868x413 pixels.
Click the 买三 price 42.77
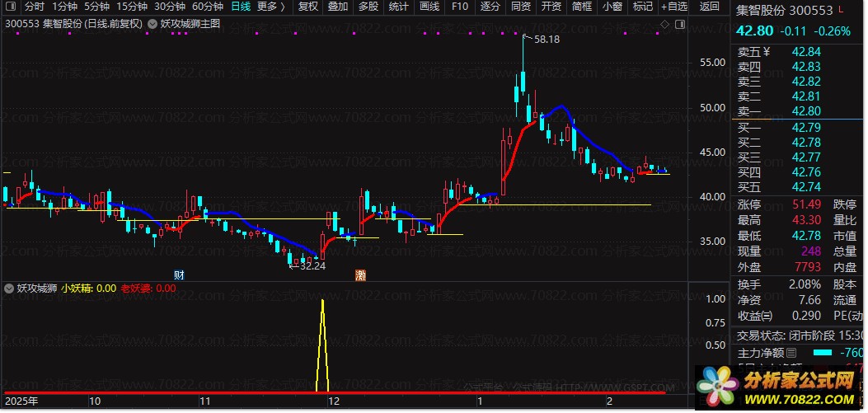click(x=806, y=157)
